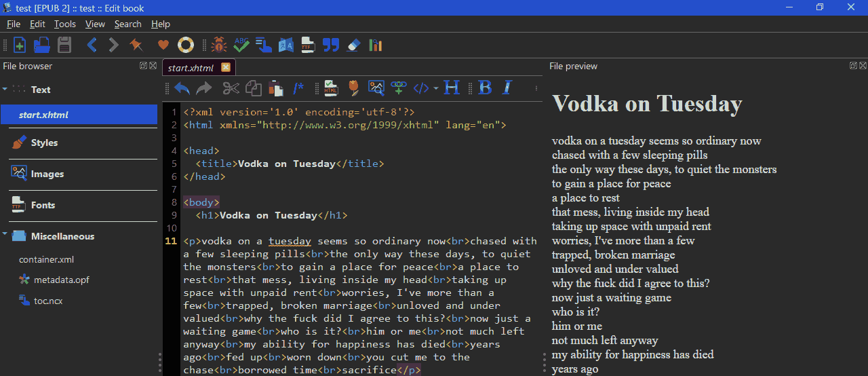
Task: Click the blue left-arrow undo icon in main toolbar
Action: coord(92,45)
